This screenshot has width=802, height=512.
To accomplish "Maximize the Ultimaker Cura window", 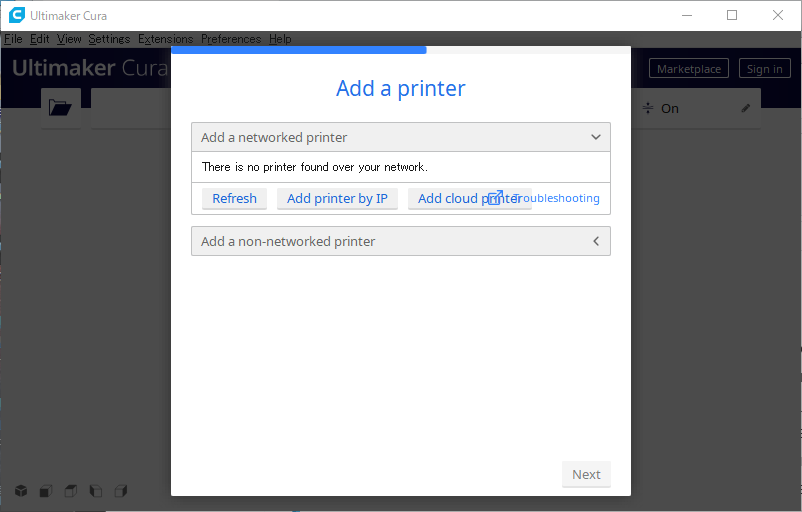I will coord(732,15).
